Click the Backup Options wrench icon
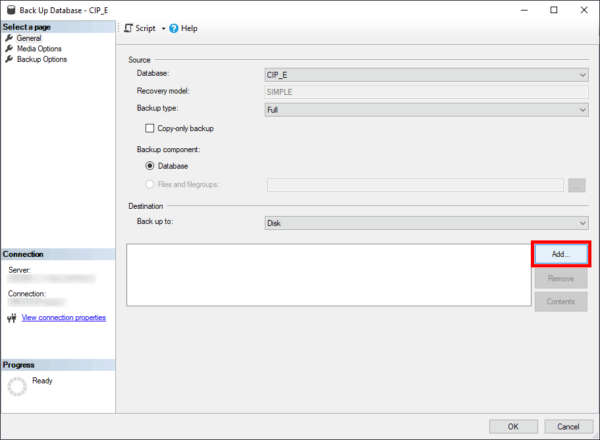 point(9,59)
